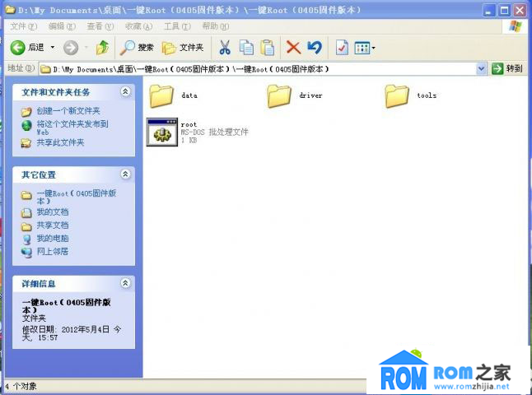The width and height of the screenshot is (532, 395).
Task: Click 共享此文件夹 link
Action: 60,142
